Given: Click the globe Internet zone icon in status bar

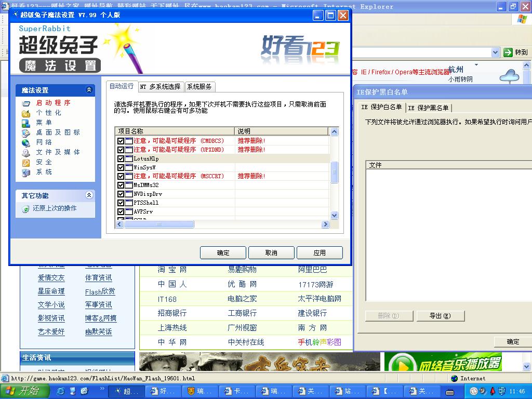Looking at the screenshot, I should pos(454,378).
